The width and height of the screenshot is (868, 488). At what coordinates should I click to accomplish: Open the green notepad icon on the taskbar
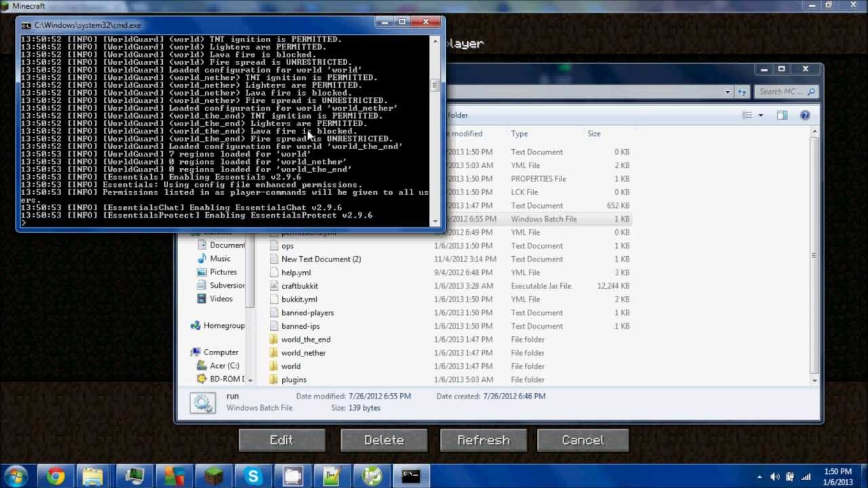click(x=332, y=476)
